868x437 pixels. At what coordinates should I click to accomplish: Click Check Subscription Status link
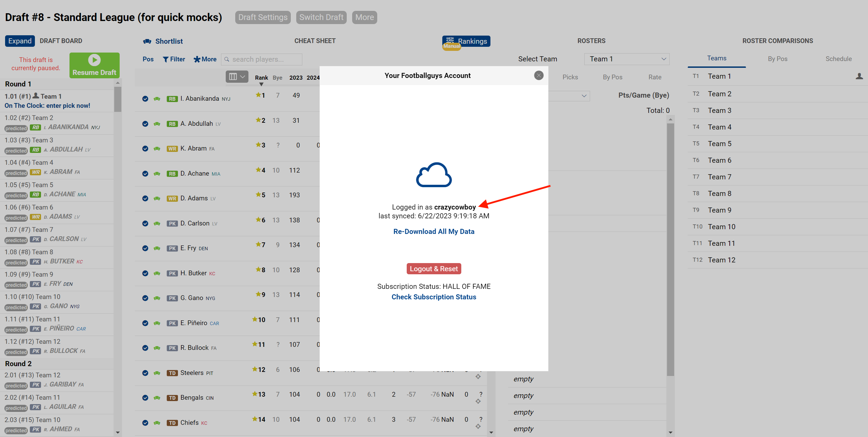pyautogui.click(x=434, y=297)
